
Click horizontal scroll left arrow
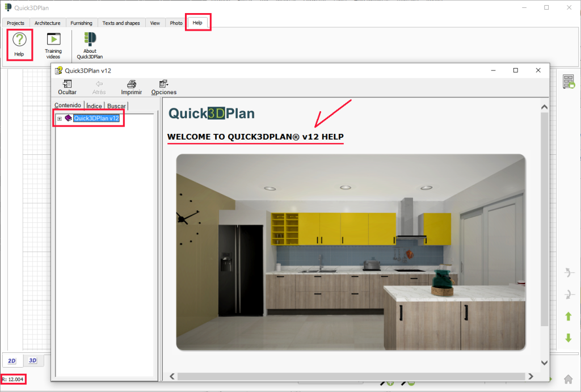click(x=172, y=377)
